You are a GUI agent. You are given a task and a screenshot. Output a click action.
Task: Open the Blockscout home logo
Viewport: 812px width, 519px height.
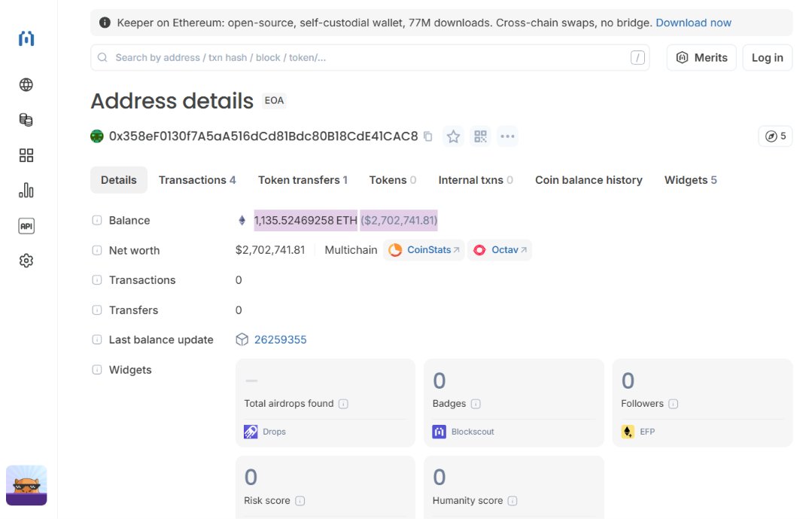click(26, 38)
